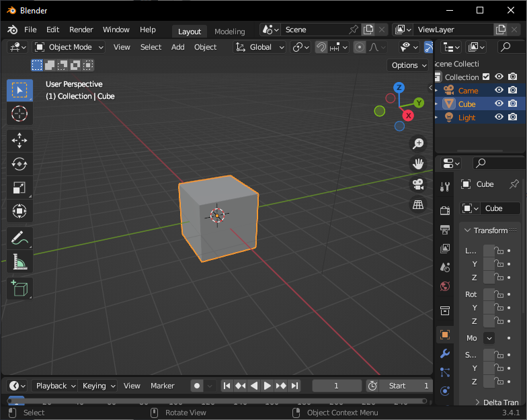Select the Move tool in the toolbar
This screenshot has width=527, height=420.
(x=19, y=140)
